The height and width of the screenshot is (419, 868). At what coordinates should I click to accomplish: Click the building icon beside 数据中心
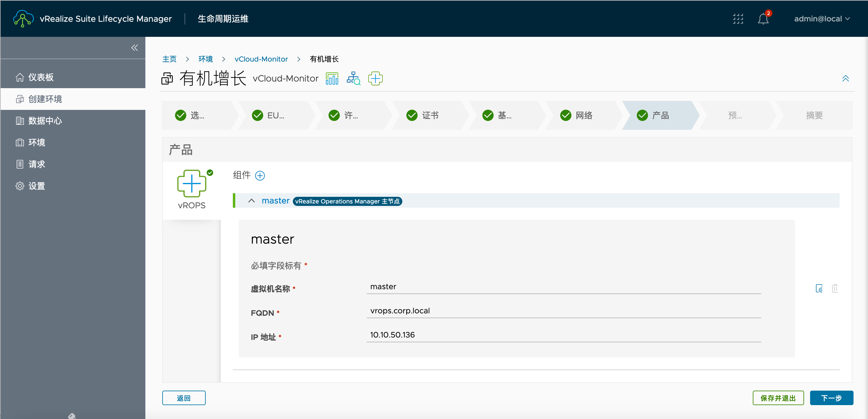tap(20, 121)
